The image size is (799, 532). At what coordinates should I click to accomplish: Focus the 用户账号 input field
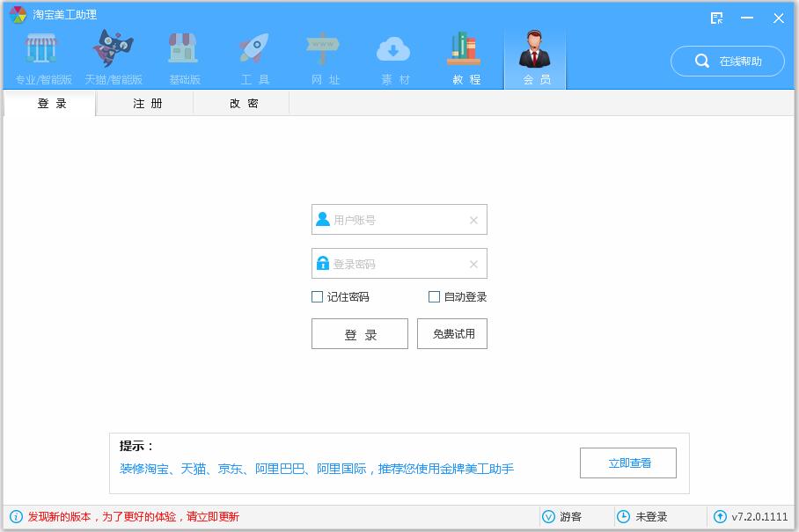tap(398, 220)
